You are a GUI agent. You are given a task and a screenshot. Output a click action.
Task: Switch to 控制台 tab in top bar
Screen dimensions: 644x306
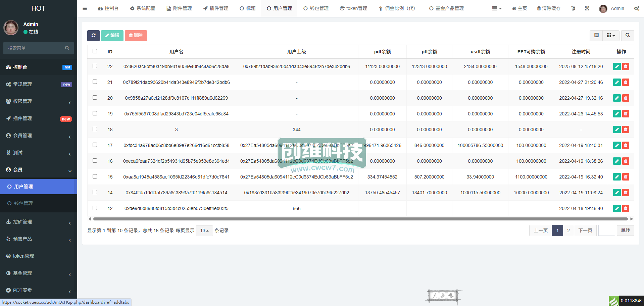pyautogui.click(x=108, y=8)
